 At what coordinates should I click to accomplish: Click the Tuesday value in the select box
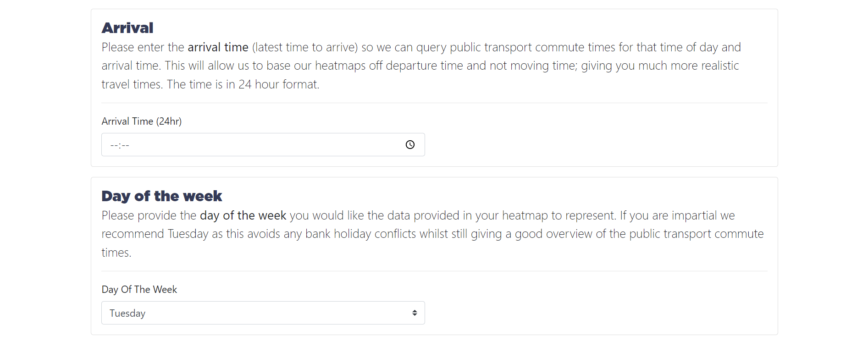tap(127, 313)
